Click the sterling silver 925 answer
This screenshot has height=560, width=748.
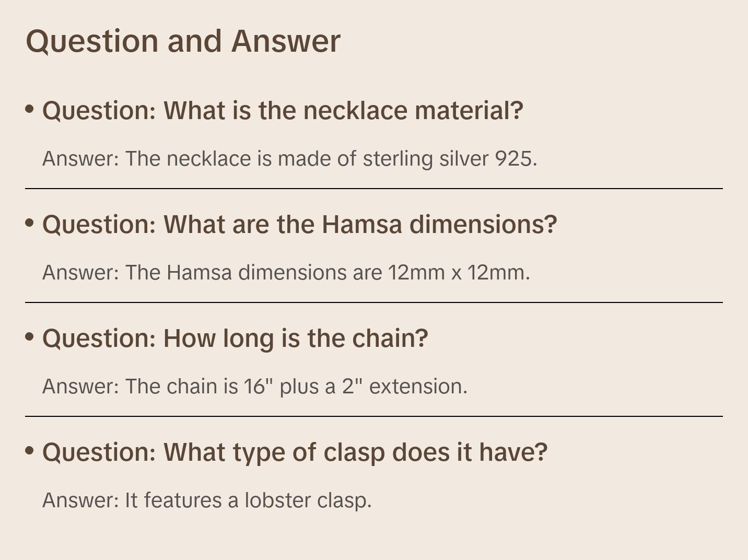pos(289,159)
